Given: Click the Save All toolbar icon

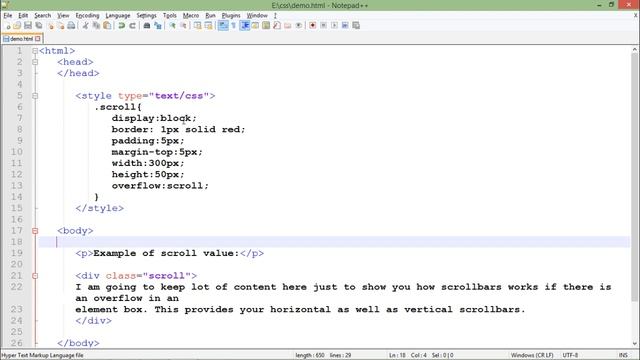Looking at the screenshot, I should click(39, 25).
